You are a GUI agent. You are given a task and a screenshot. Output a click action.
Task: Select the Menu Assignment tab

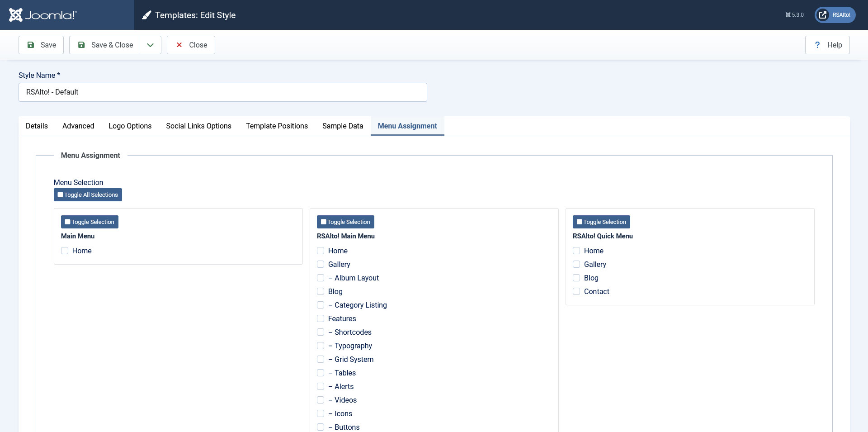[x=407, y=126]
